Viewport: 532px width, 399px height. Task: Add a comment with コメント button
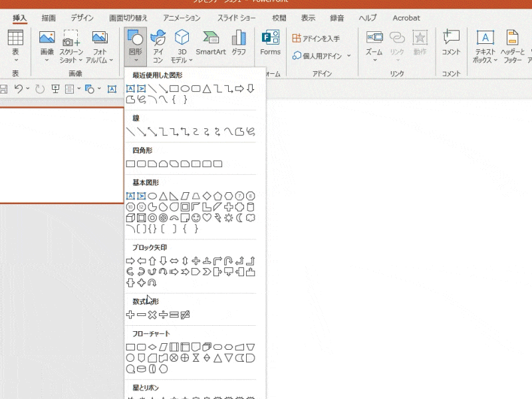[451, 43]
